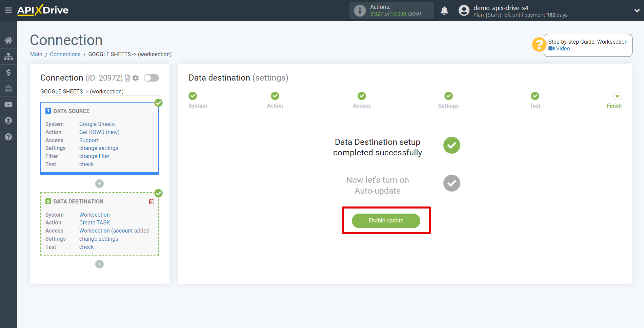Click the user avatar icon
644x328 pixels.
pyautogui.click(x=464, y=10)
